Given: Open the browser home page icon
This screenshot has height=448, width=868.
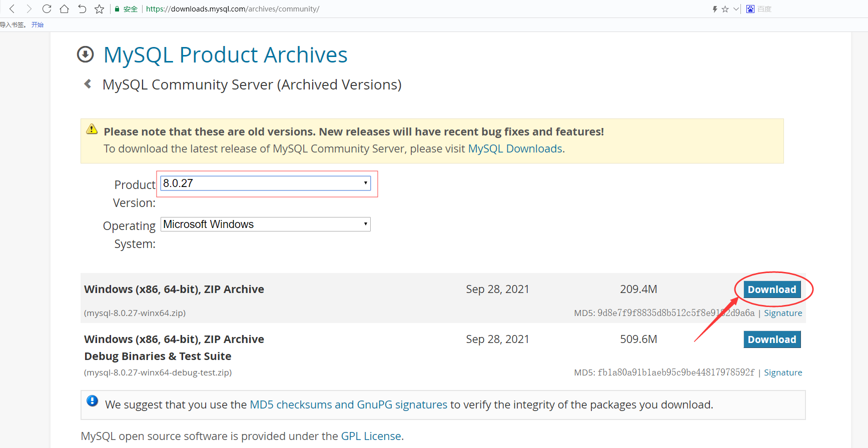Looking at the screenshot, I should (x=64, y=9).
